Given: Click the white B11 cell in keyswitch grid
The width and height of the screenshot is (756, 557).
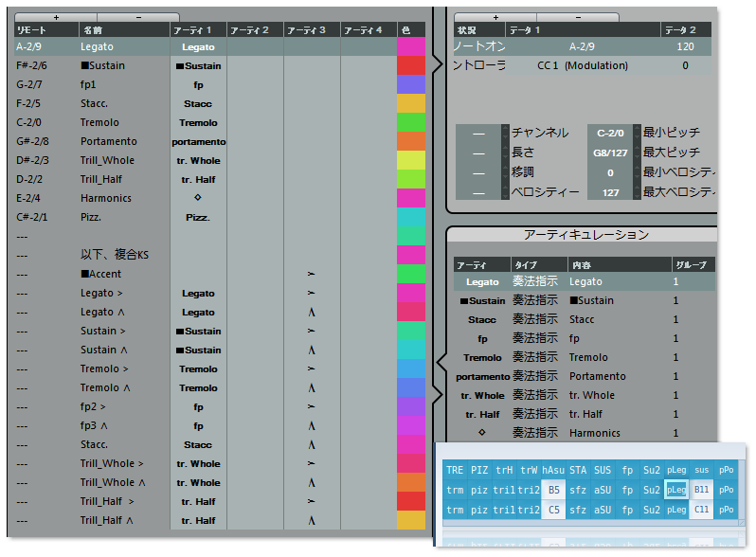Looking at the screenshot, I should [x=701, y=490].
